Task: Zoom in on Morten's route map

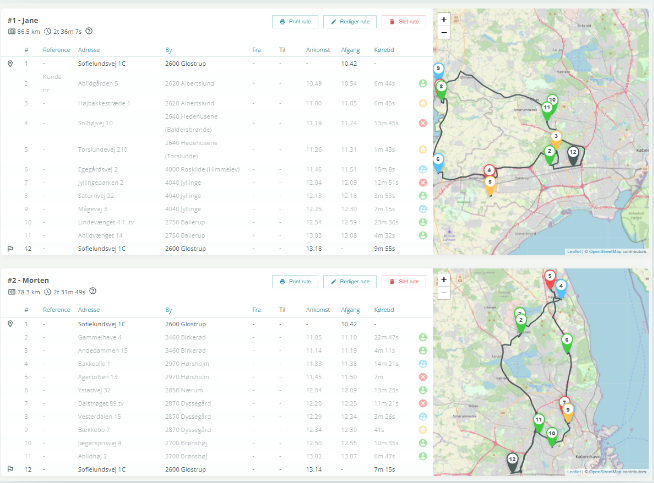Action: click(444, 280)
